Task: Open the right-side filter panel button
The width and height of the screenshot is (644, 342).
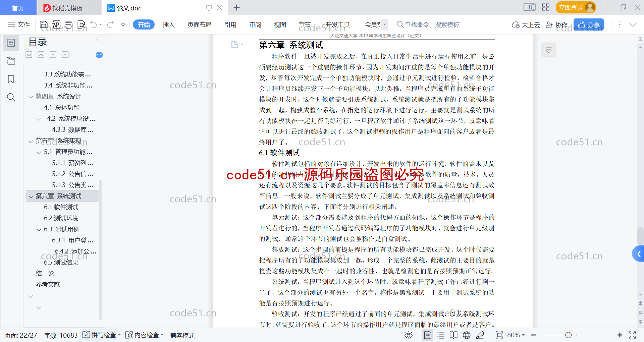Action: coord(549,50)
